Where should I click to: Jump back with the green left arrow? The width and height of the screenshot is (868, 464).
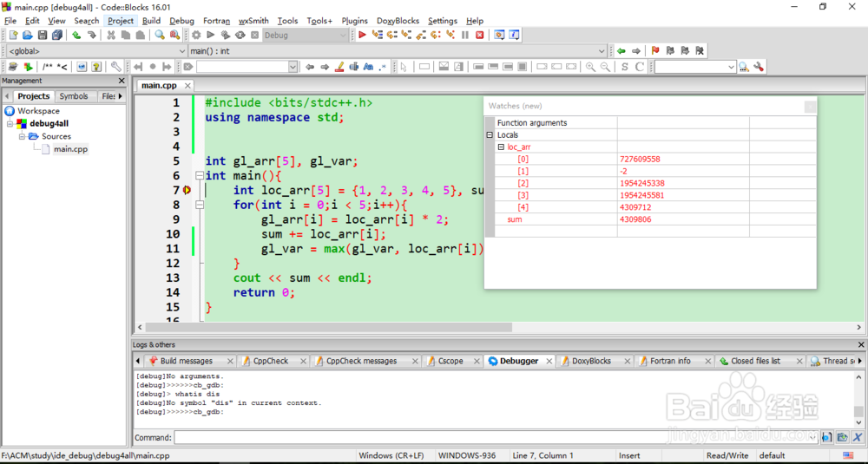coord(621,51)
